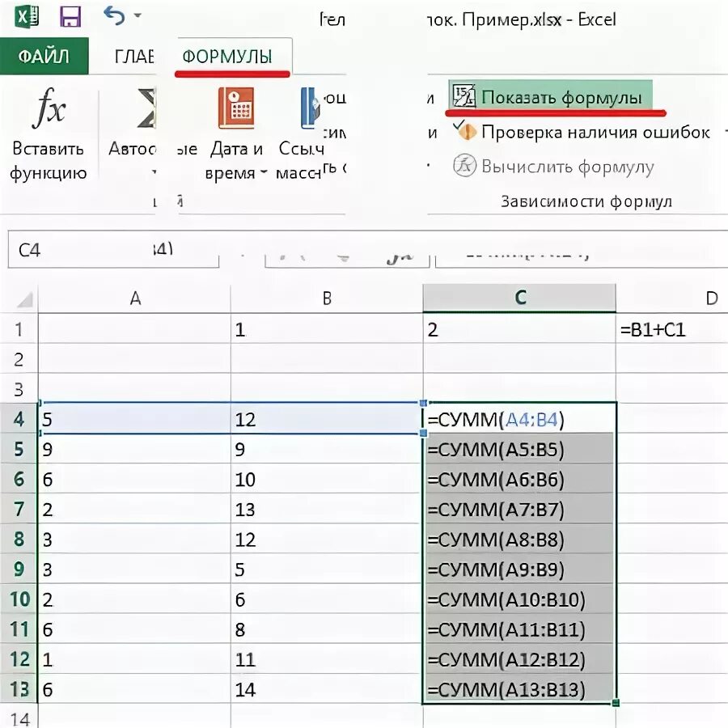Click cell with =СУММ(A7:B7)
This screenshot has height=728, width=728.
pyautogui.click(x=519, y=509)
